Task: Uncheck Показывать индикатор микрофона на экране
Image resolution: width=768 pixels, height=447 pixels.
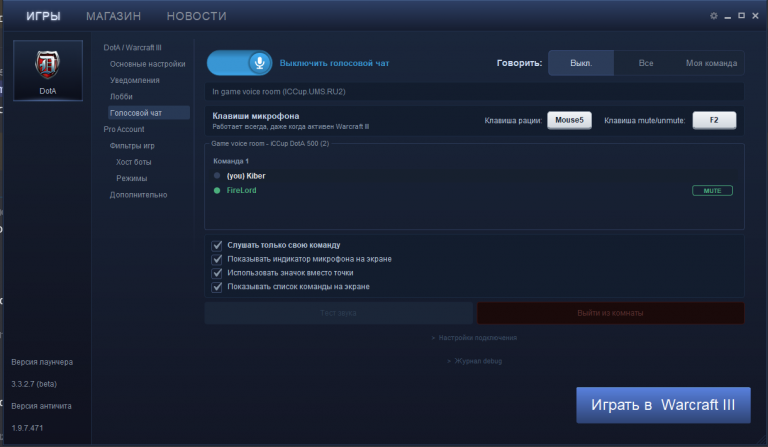Action: pyautogui.click(x=217, y=259)
